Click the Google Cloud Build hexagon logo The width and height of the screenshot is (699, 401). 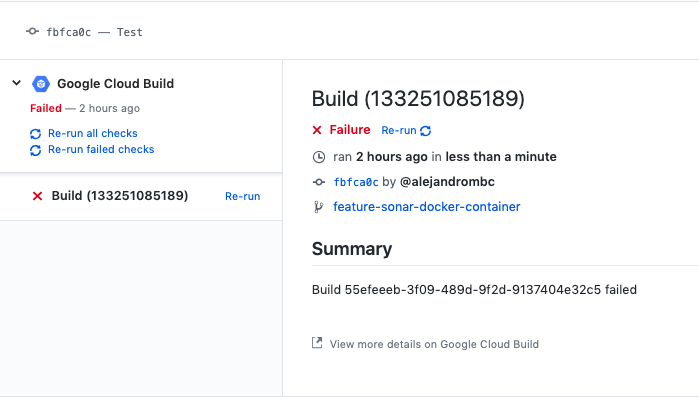[41, 84]
